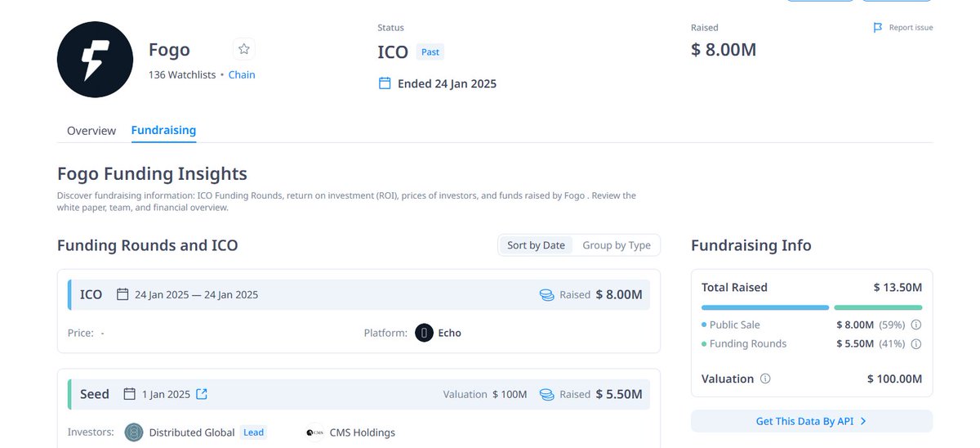
Task: Switch to Group by Type view
Action: tap(617, 245)
